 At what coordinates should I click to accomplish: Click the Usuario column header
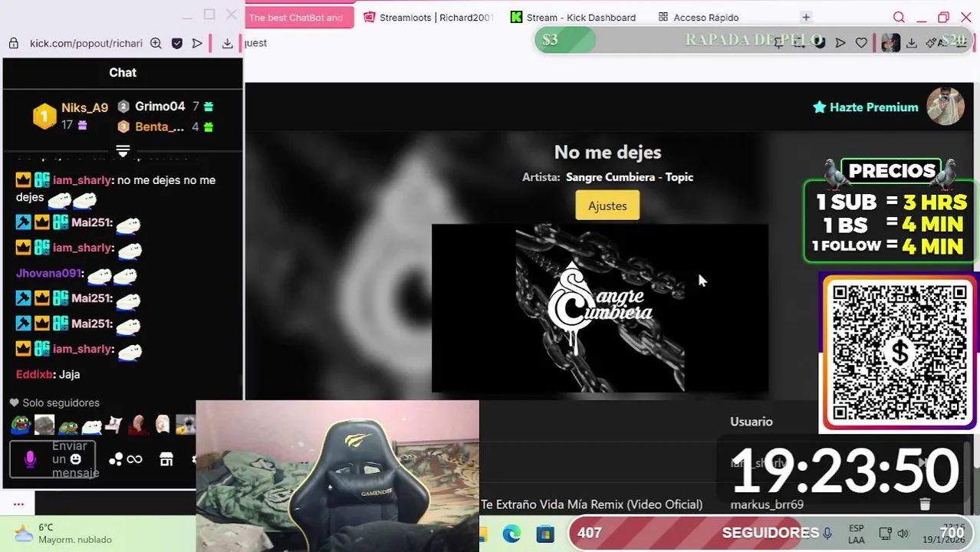[751, 422]
